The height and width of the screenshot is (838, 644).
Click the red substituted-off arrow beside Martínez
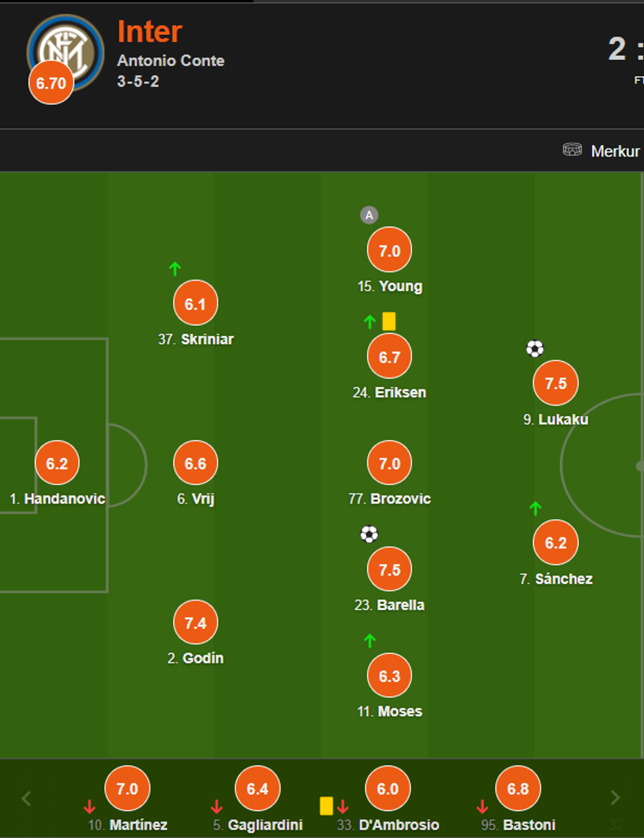click(90, 806)
